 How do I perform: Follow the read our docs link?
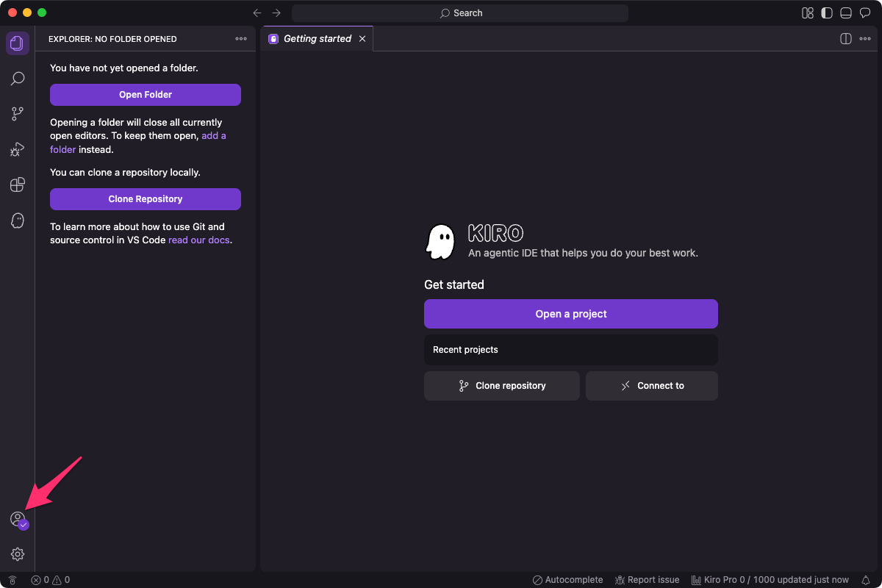[199, 240]
